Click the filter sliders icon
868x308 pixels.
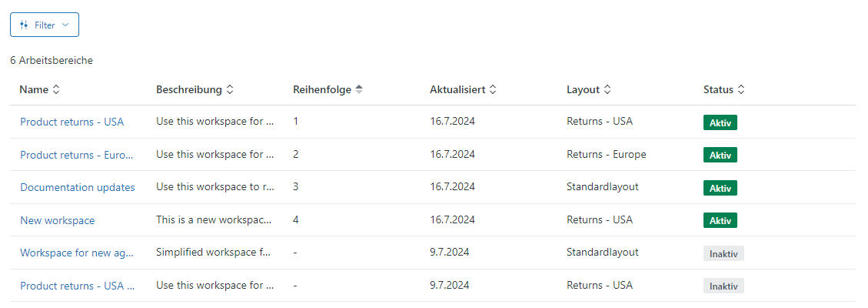point(23,25)
